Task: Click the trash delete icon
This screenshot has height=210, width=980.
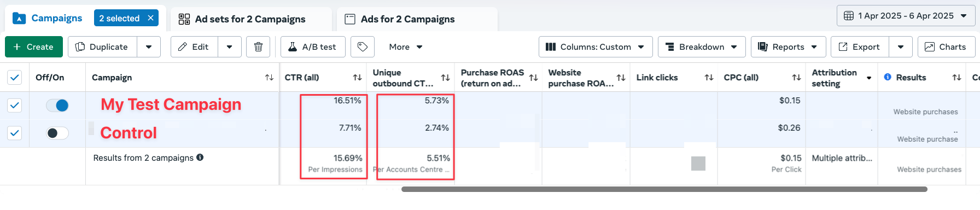Action: (258, 47)
